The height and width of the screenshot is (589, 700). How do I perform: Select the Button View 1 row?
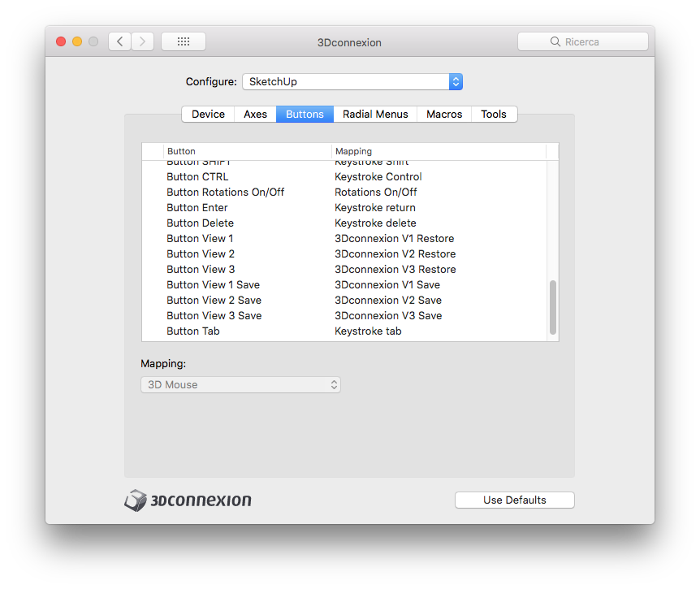(344, 239)
